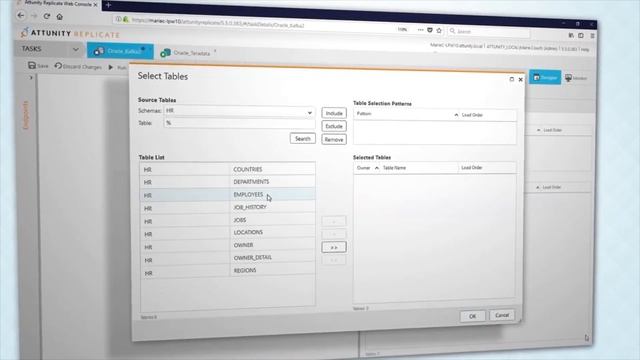Confirm the dialog with OK

[473, 316]
